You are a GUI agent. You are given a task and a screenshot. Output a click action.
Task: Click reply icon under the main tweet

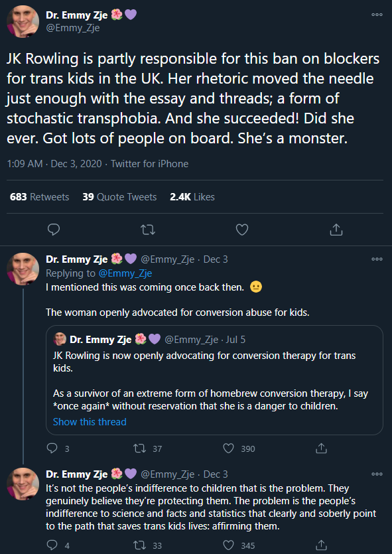[x=53, y=230]
